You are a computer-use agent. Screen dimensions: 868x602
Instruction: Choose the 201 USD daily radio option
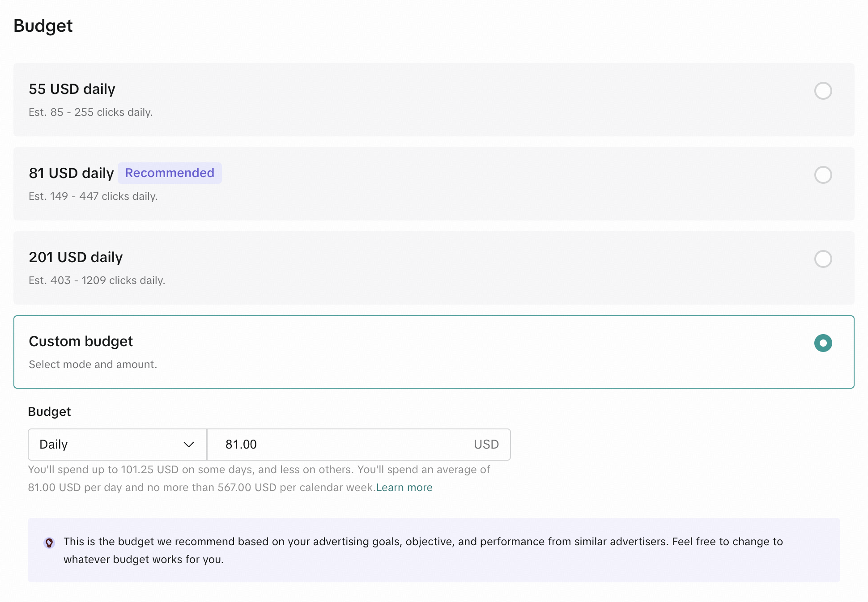click(822, 259)
